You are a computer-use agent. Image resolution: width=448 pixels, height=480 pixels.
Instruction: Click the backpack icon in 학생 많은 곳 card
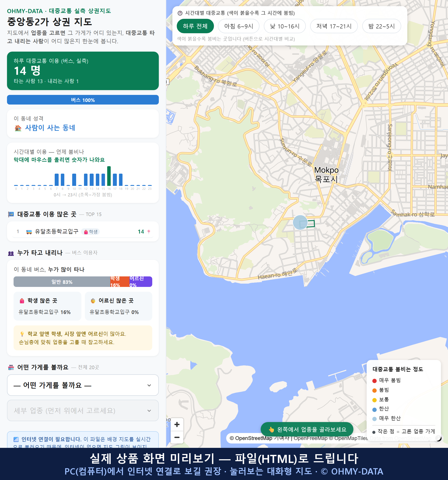coord(22,301)
